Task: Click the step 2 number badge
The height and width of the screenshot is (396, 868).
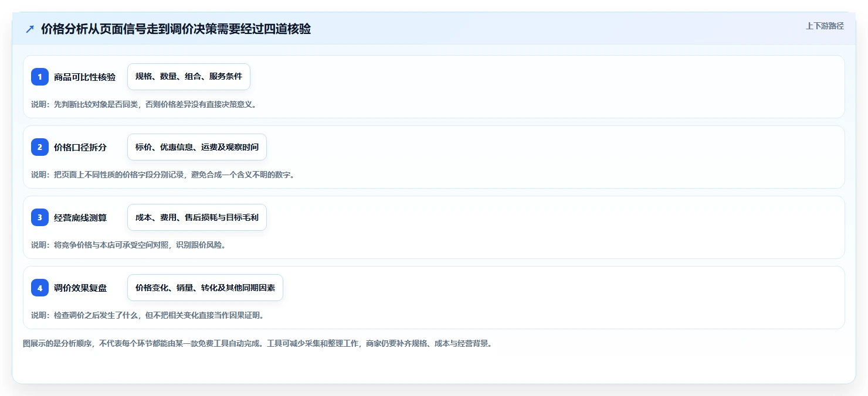Action: 40,147
